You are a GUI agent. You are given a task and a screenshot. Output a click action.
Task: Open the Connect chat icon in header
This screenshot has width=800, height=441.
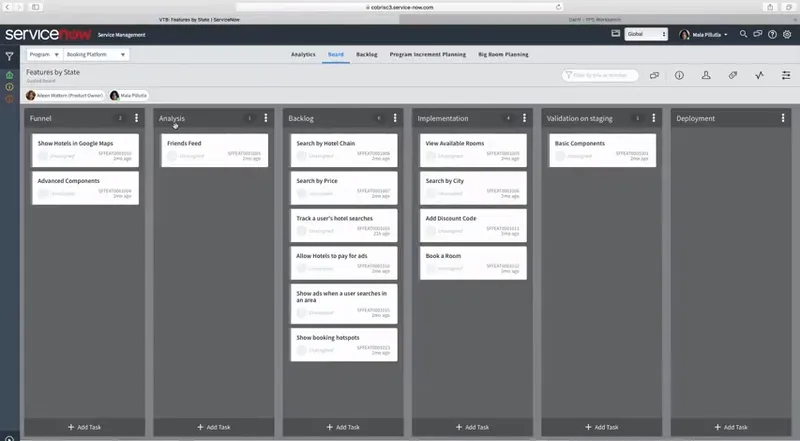pyautogui.click(x=758, y=34)
